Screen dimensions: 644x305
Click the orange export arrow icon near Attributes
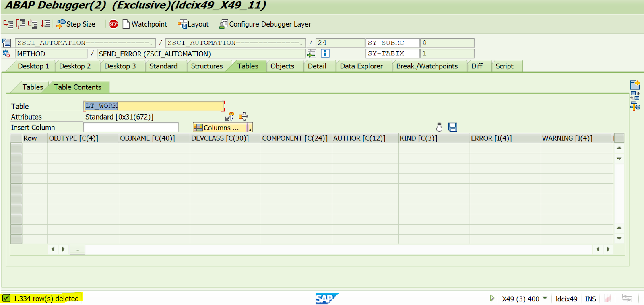243,117
